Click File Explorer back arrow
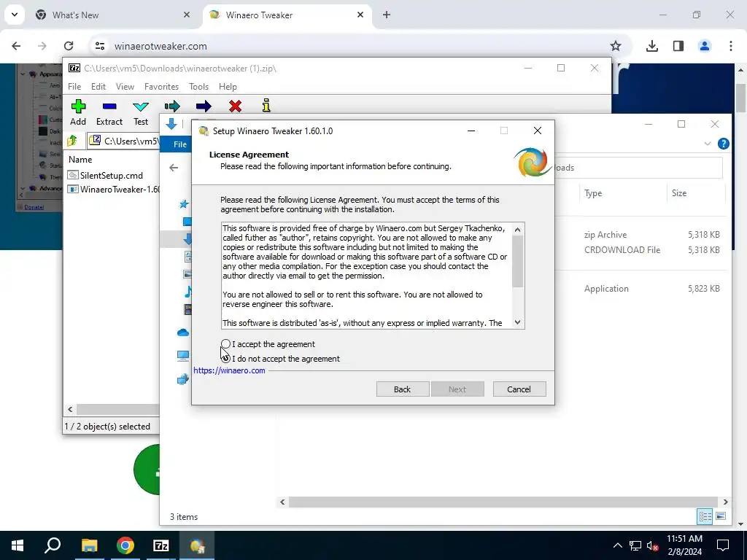 coord(174,168)
